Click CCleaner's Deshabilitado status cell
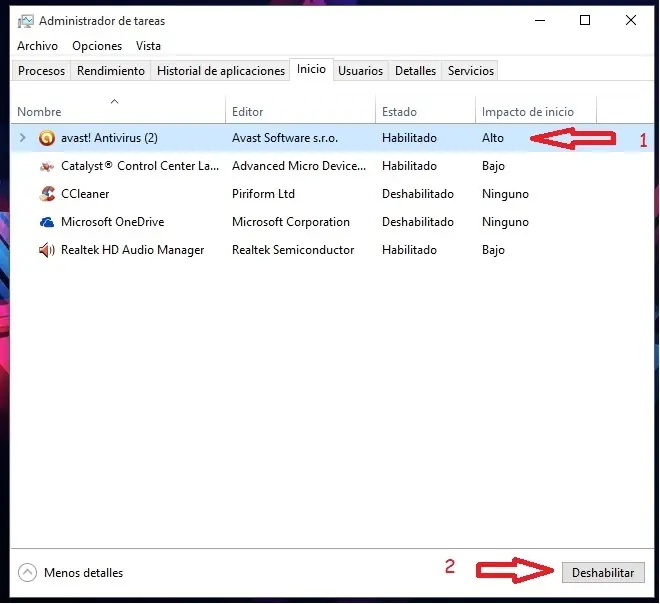Image resolution: width=660 pixels, height=604 pixels. [418, 194]
